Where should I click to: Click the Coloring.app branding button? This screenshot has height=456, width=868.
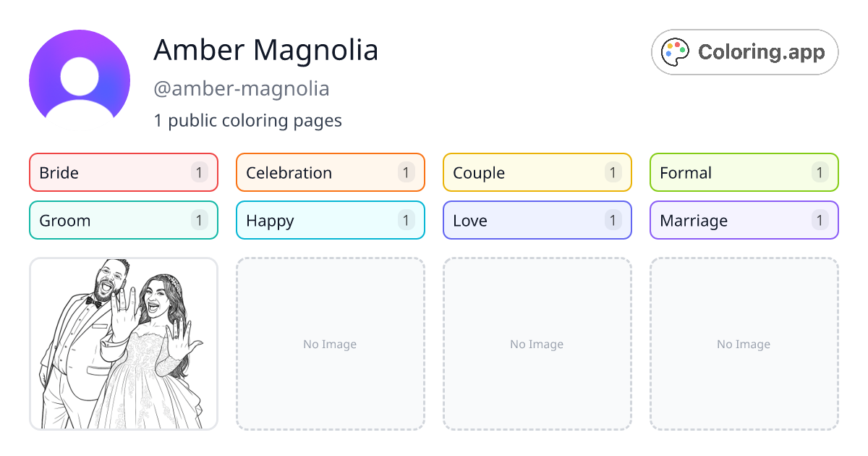coord(744,51)
